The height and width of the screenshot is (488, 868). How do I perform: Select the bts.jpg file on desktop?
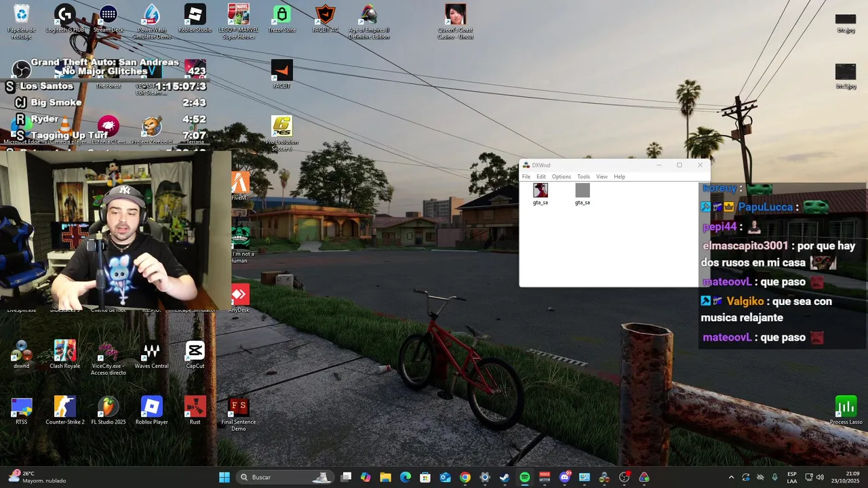click(x=846, y=22)
